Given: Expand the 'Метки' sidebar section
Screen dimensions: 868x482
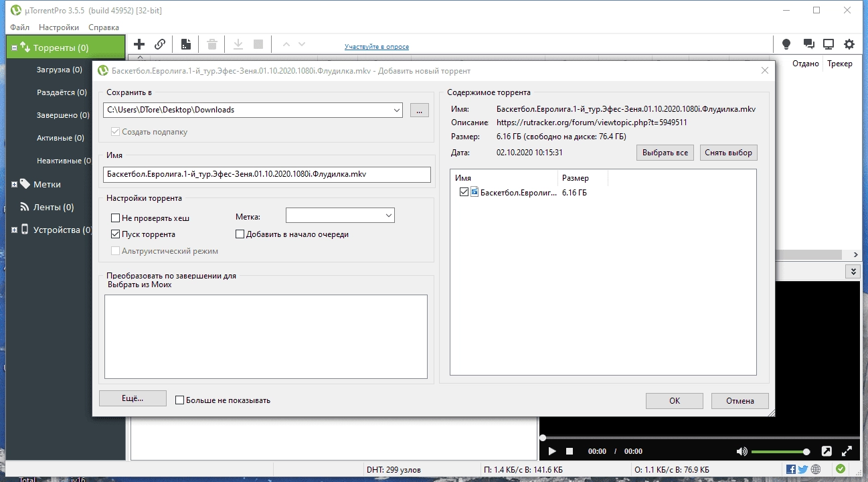Looking at the screenshot, I should [x=15, y=184].
